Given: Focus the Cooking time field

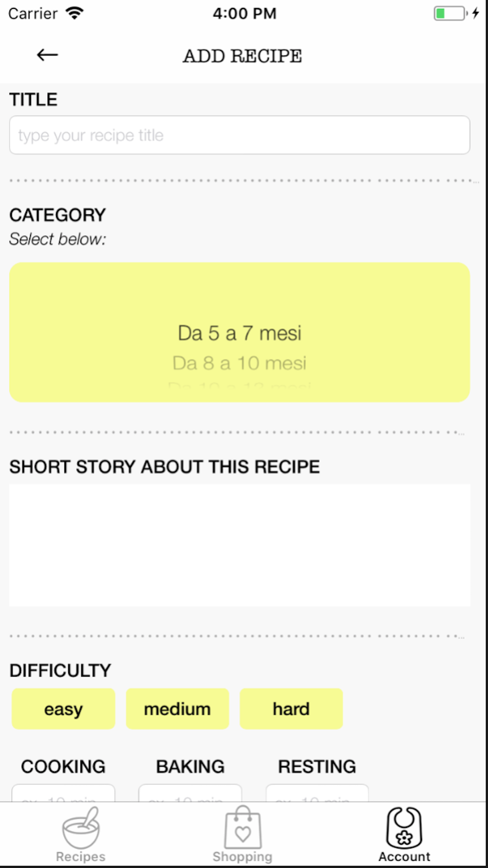Looking at the screenshot, I should tap(63, 793).
